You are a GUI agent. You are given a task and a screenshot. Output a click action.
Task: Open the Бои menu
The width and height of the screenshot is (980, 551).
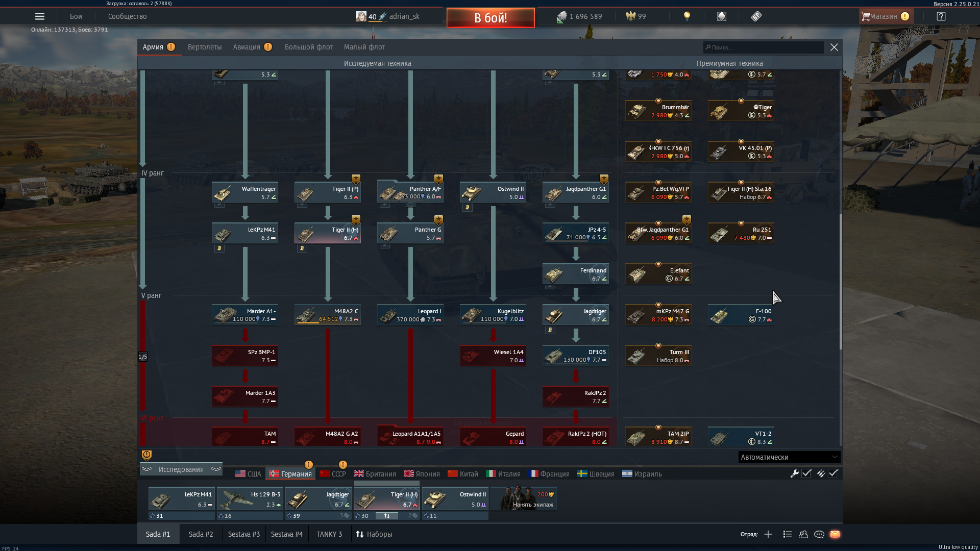click(76, 16)
